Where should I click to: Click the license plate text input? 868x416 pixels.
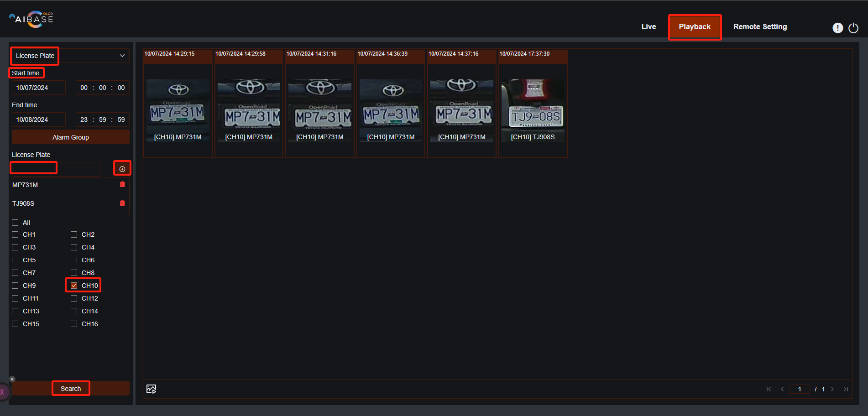point(56,169)
